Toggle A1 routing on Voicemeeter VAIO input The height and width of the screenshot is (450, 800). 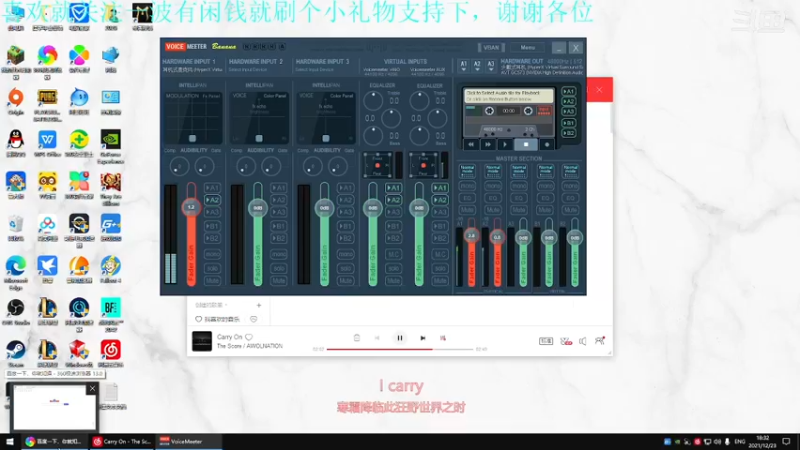click(393, 188)
